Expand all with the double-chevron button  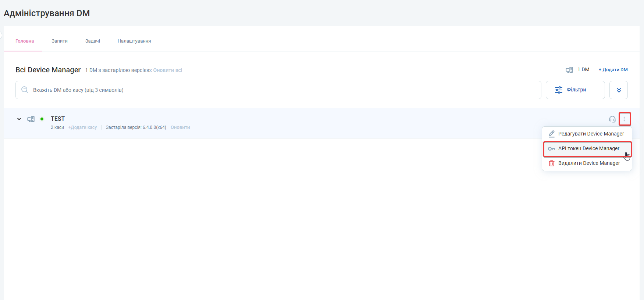[619, 90]
